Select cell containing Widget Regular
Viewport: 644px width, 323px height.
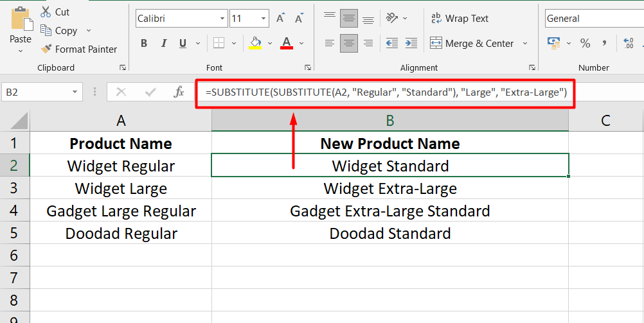click(x=121, y=166)
